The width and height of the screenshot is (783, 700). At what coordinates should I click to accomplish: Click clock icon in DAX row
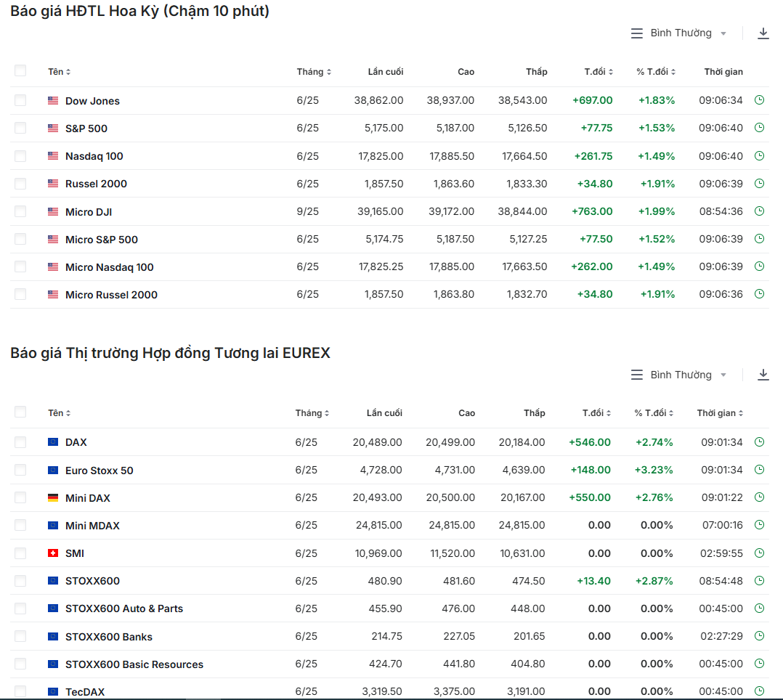[759, 441]
